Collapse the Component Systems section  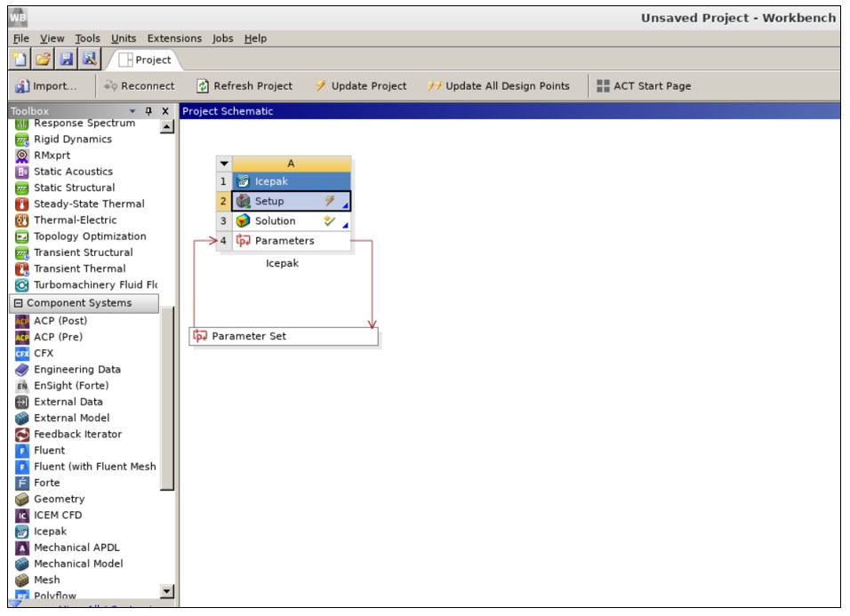(x=19, y=303)
